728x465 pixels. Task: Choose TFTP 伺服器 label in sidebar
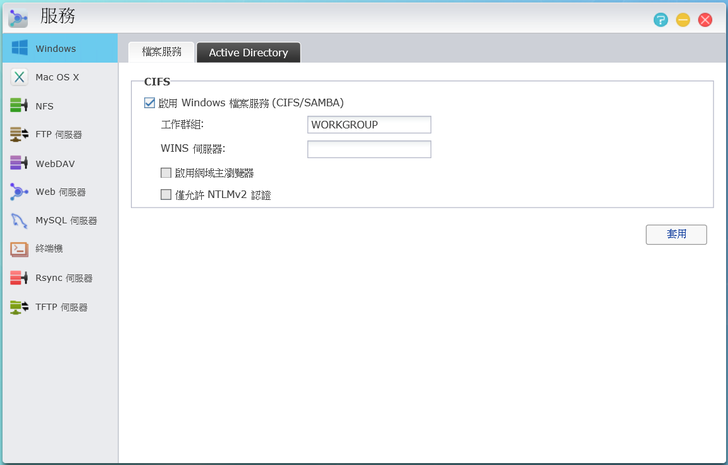point(61,307)
